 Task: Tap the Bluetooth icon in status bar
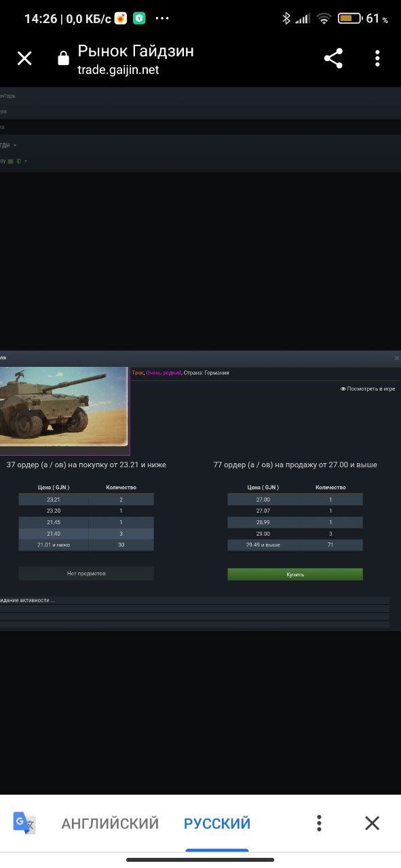point(286,19)
